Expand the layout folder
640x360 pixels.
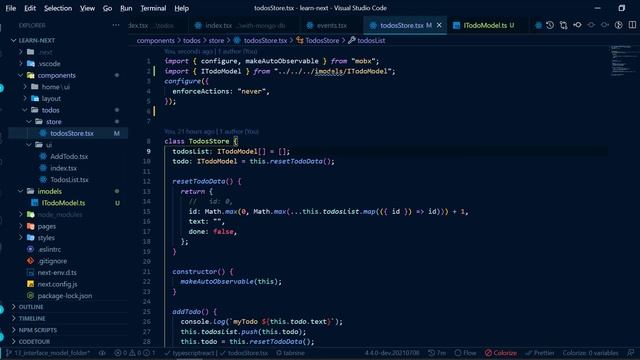(x=51, y=99)
